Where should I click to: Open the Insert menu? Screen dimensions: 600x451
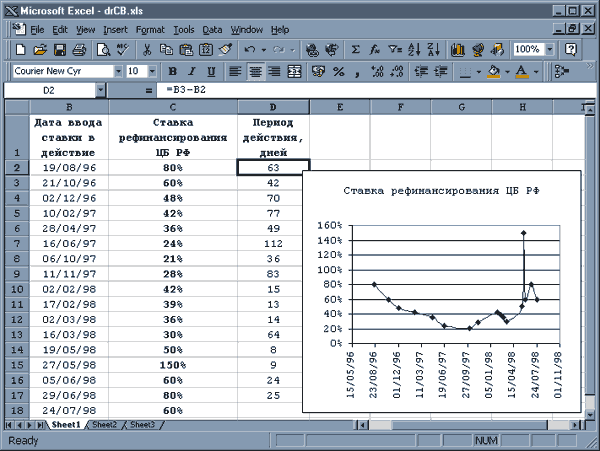115,30
